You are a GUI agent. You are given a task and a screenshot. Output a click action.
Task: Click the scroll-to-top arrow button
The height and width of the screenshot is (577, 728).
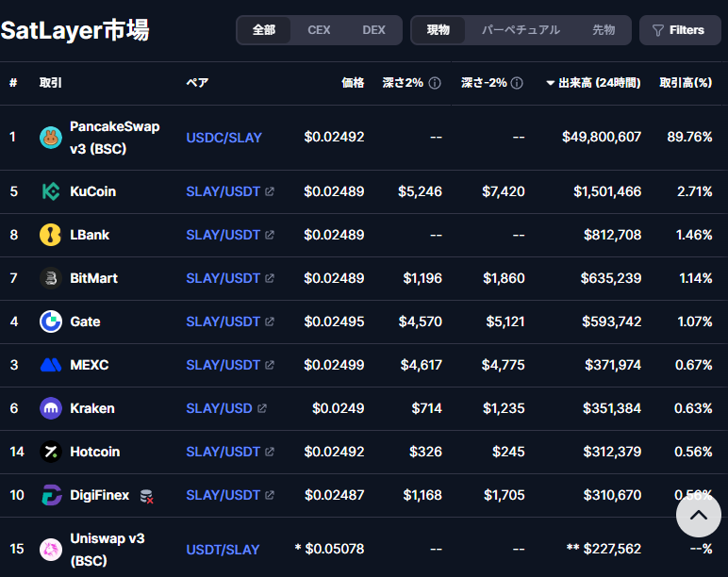[698, 515]
